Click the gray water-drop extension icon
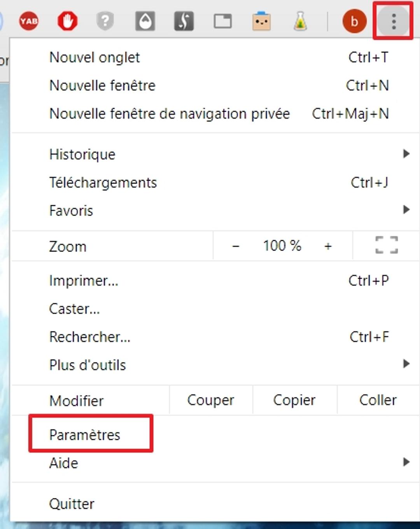Image resolution: width=420 pixels, height=529 pixels. 145,21
